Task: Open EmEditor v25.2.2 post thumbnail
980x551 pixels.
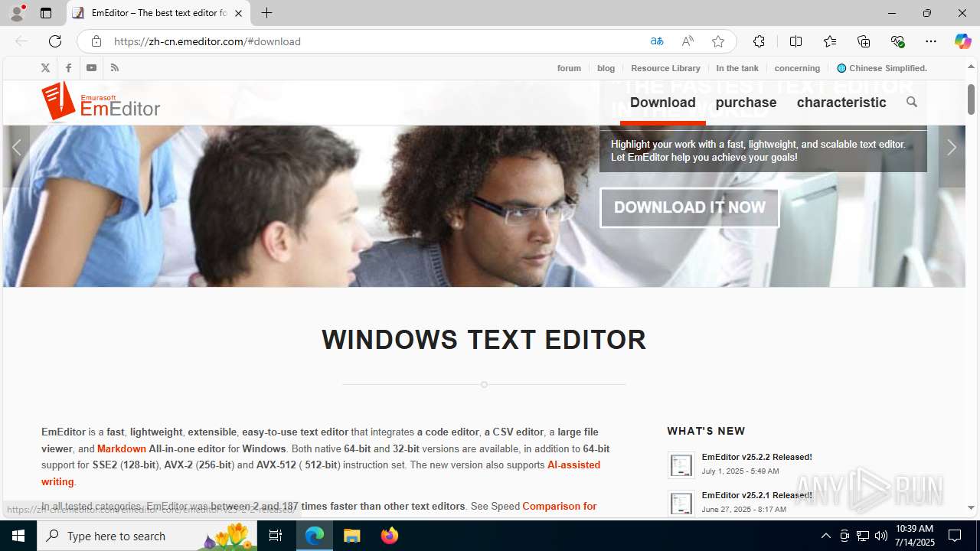Action: pos(681,465)
